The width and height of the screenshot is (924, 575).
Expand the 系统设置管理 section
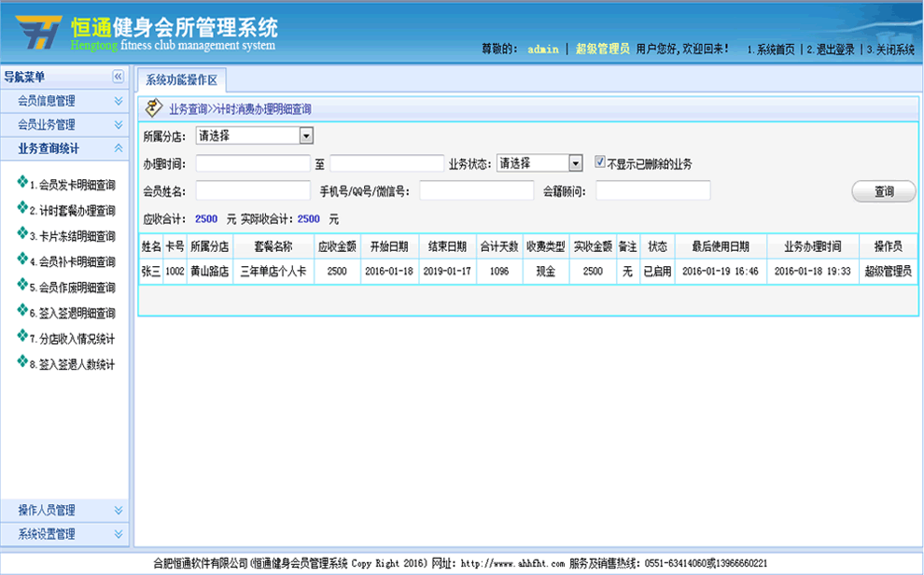64,534
